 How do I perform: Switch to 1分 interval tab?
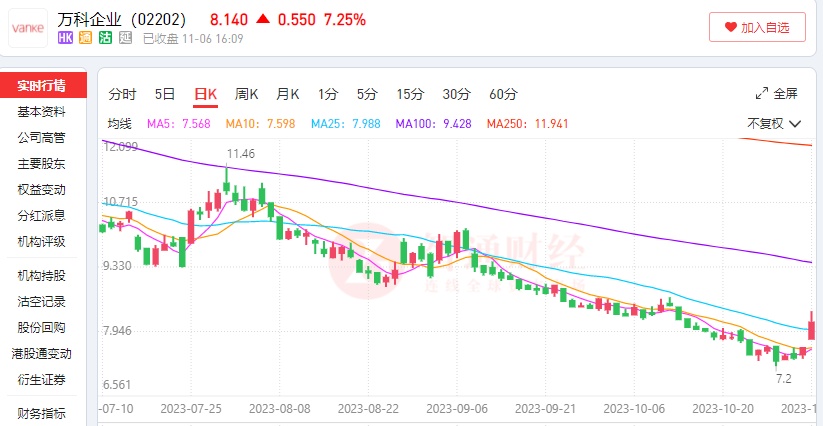click(328, 94)
